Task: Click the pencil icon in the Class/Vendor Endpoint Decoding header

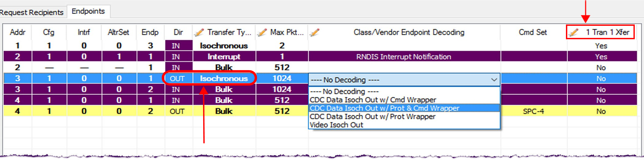Action: pyautogui.click(x=314, y=32)
